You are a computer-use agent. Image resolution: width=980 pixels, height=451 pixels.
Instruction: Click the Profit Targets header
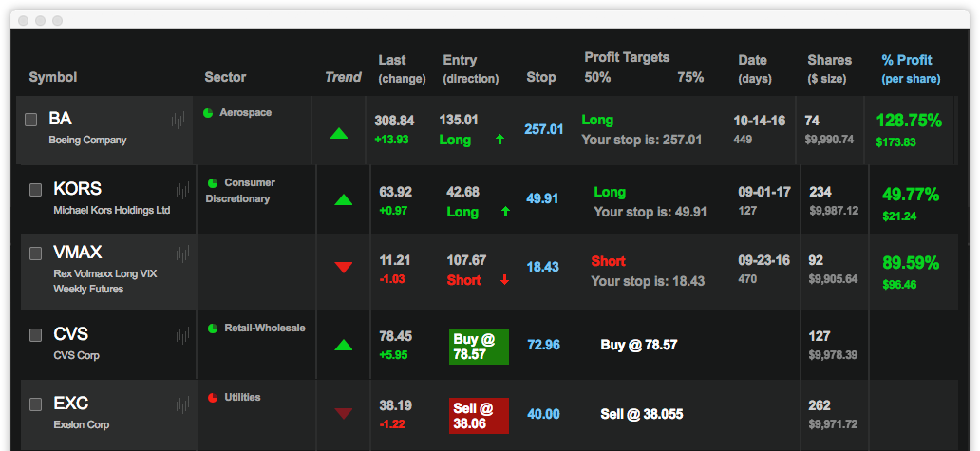pos(627,58)
